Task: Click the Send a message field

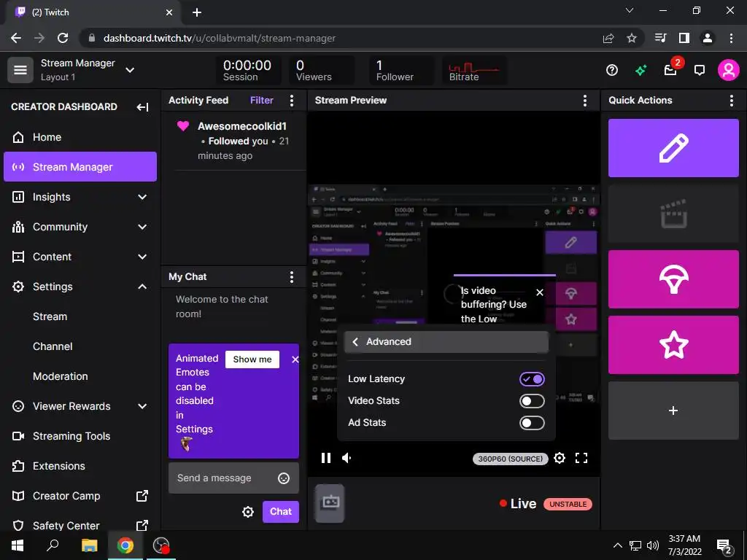Action: (233, 478)
